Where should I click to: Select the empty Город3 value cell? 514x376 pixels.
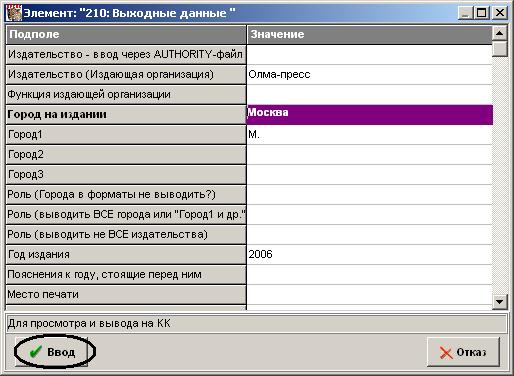[x=369, y=174]
